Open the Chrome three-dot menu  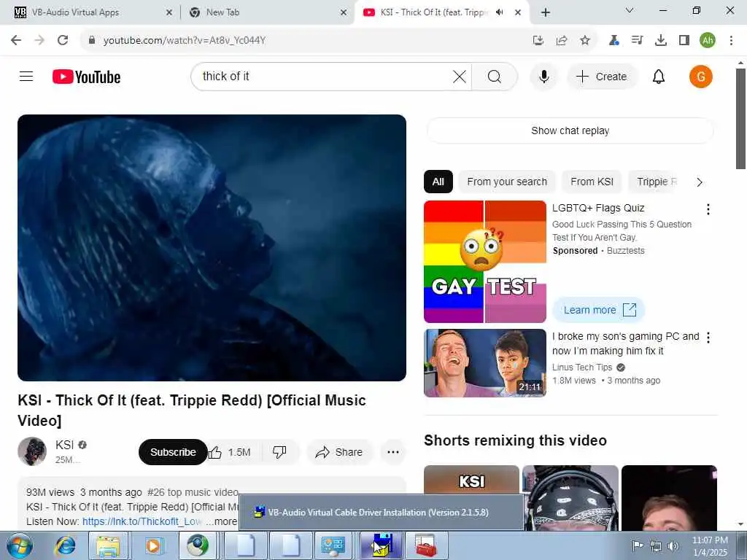[x=731, y=40]
